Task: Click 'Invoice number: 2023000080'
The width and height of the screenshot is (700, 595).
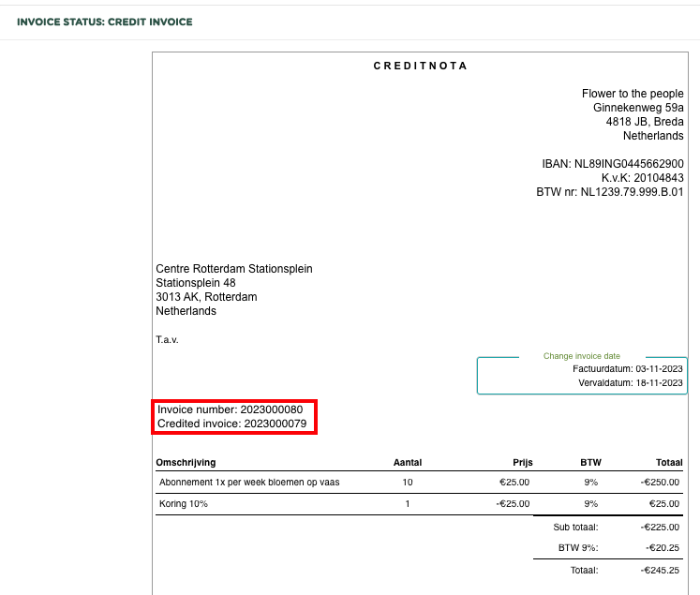Action: pyautogui.click(x=230, y=409)
